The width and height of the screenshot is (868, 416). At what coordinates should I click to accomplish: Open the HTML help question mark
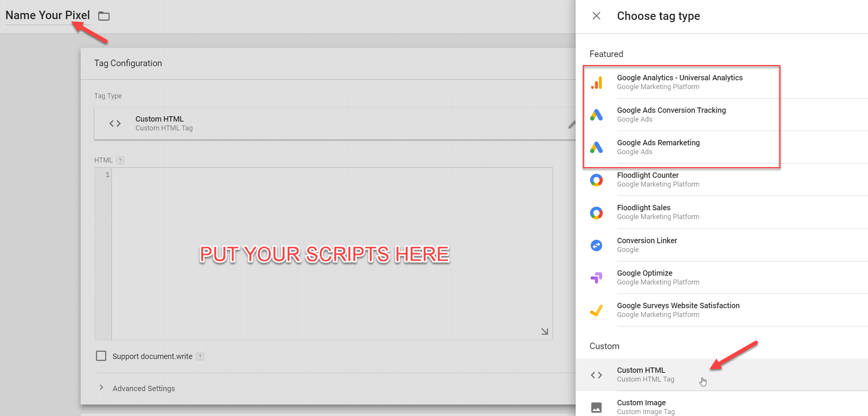(x=120, y=161)
